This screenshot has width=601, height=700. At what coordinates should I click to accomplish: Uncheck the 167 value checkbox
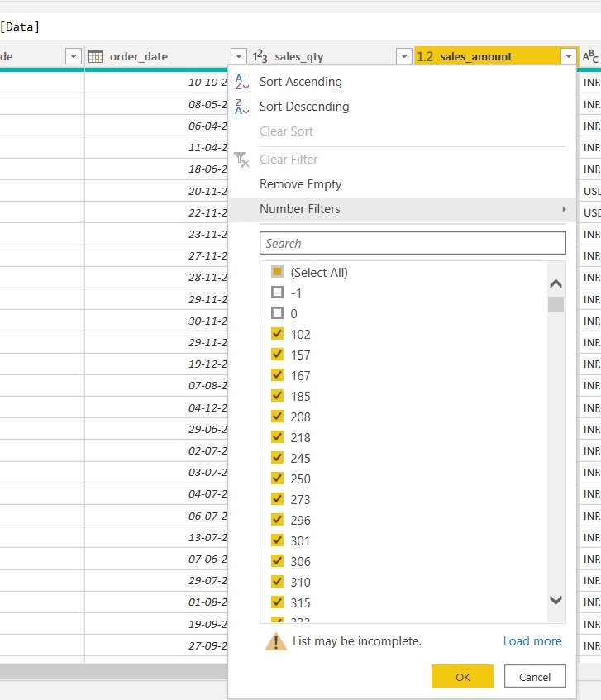coord(277,375)
